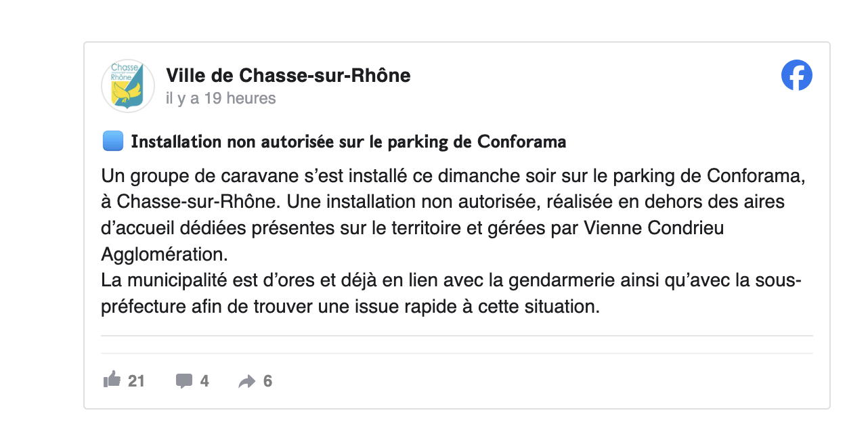Image resolution: width=868 pixels, height=440 pixels.
Task: Click "Conforama" in the bold headline
Action: click(x=522, y=142)
